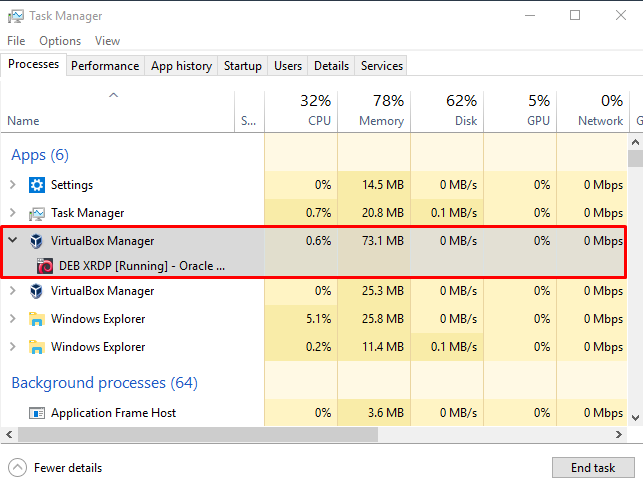The width and height of the screenshot is (643, 492).
Task: Expand the Task Manager process group
Action: tap(13, 213)
